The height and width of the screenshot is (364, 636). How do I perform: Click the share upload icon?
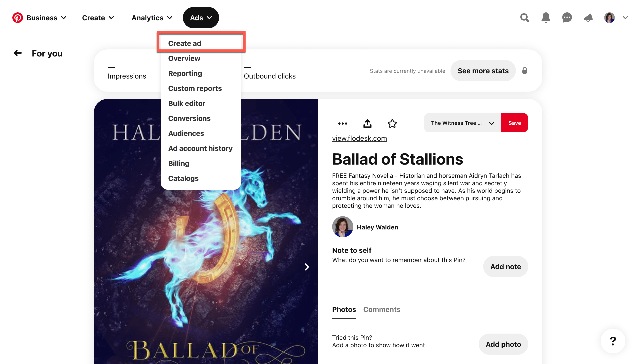pos(367,123)
